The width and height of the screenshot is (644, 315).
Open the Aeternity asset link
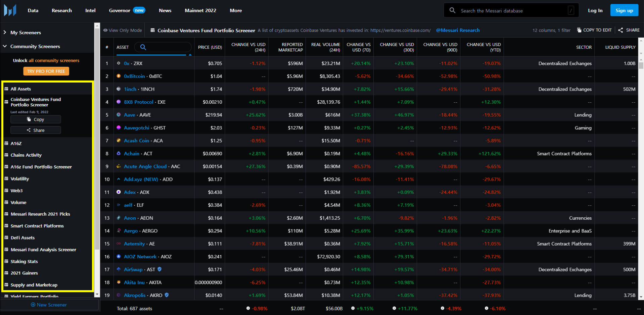(x=134, y=244)
